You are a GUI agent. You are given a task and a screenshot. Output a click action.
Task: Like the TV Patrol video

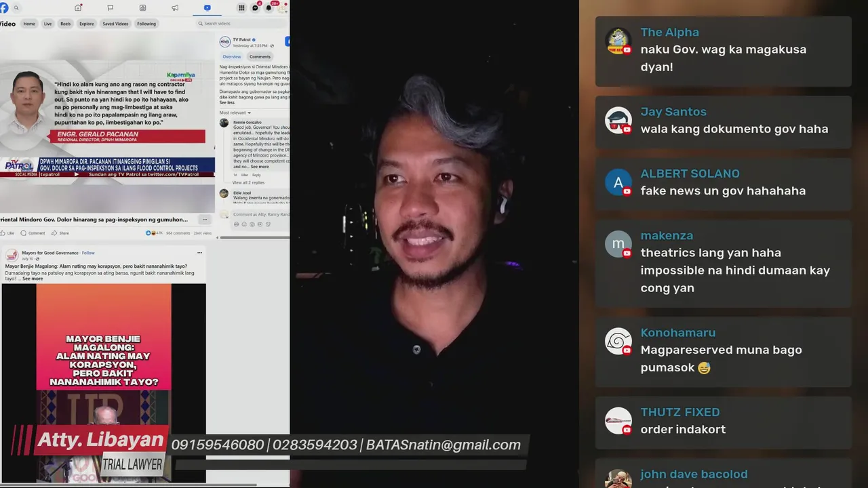pyautogui.click(x=7, y=233)
